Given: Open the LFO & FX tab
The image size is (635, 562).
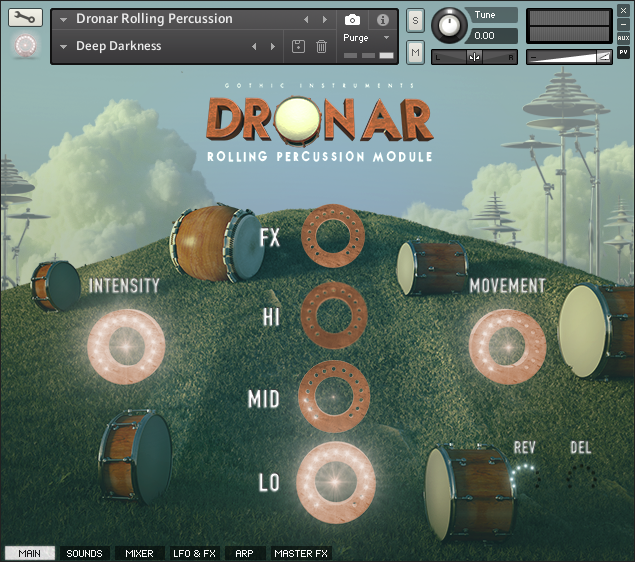Looking at the screenshot, I should (194, 553).
